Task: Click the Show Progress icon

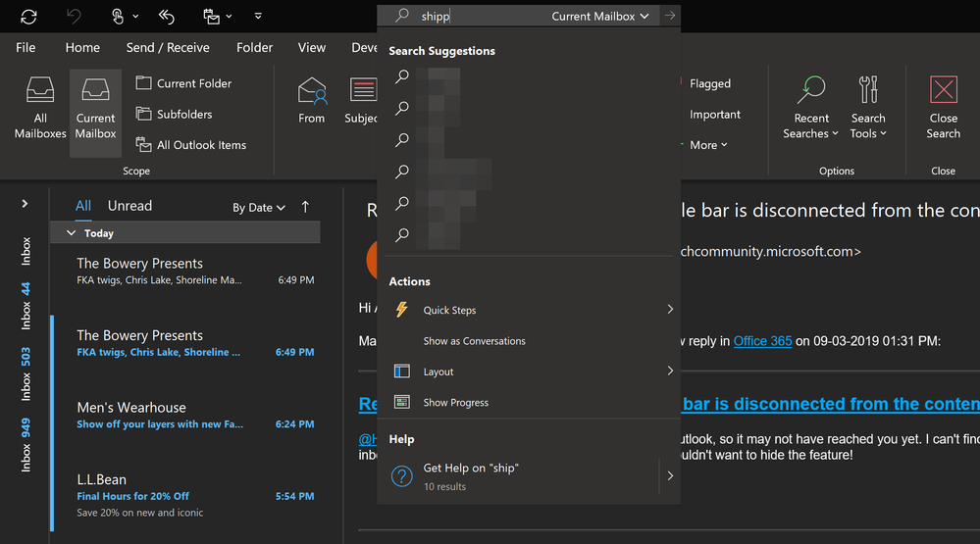Action: pyautogui.click(x=402, y=402)
